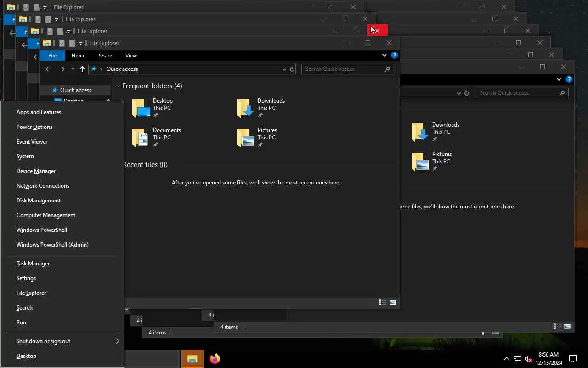
Task: Refresh the background window on the right
Action: pos(467,93)
